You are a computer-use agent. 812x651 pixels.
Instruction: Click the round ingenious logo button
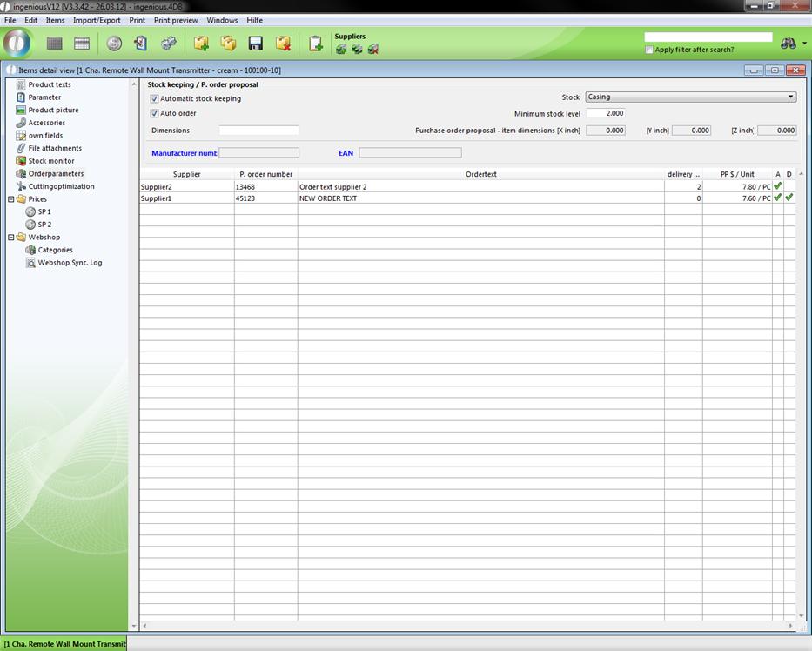pyautogui.click(x=17, y=43)
